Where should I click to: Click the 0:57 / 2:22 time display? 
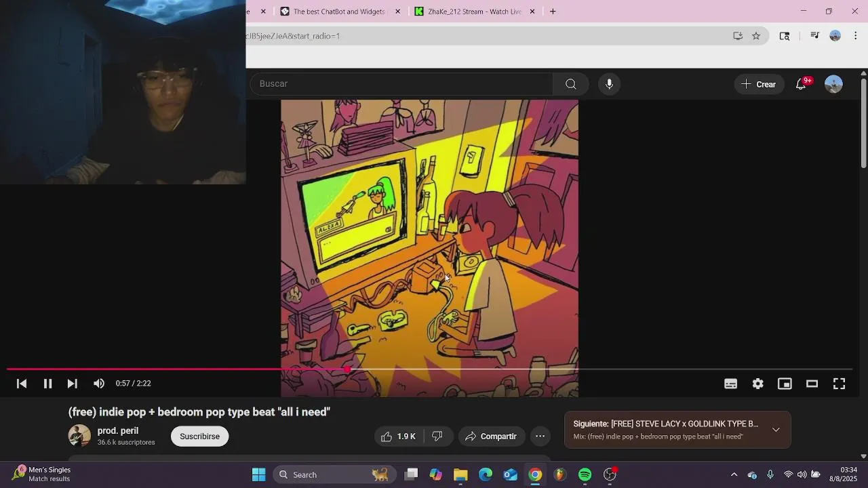pos(133,384)
